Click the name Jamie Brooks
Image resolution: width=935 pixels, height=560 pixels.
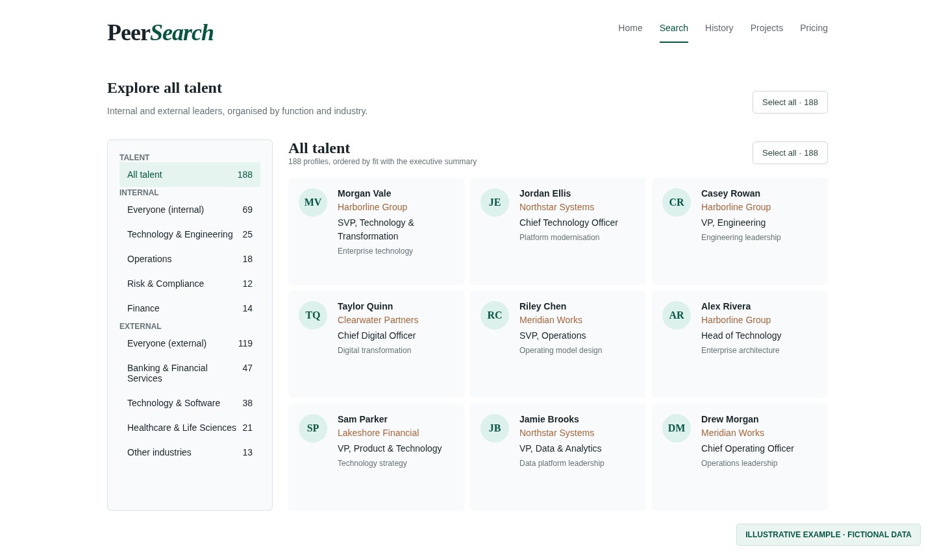click(549, 419)
